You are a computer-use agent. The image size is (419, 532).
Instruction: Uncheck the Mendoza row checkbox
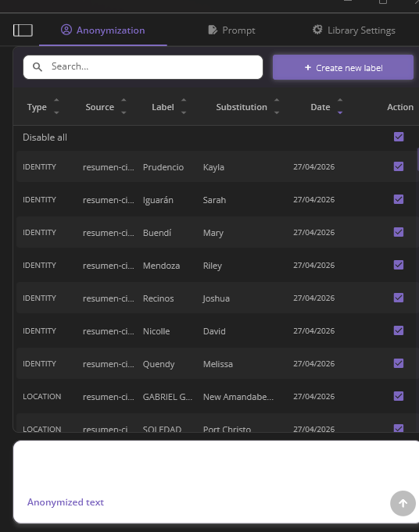point(399,265)
